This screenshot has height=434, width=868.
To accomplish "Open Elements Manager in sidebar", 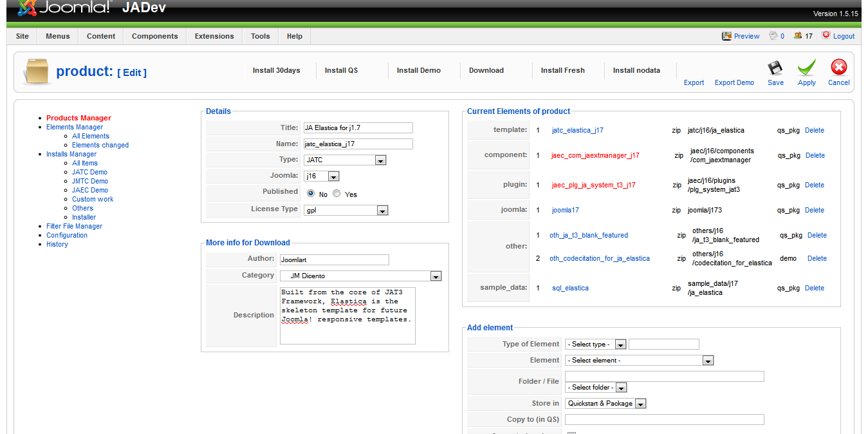I will [x=75, y=127].
